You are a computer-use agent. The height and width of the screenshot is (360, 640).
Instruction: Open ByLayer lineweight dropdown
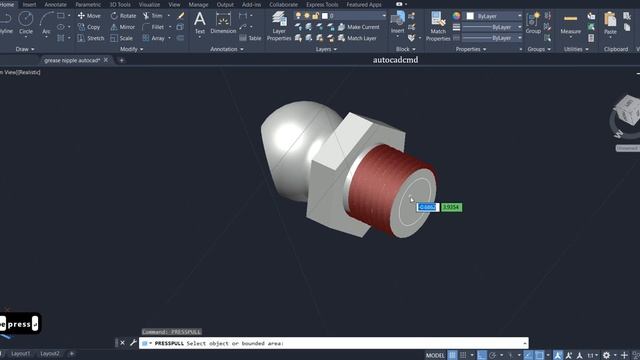pos(492,27)
